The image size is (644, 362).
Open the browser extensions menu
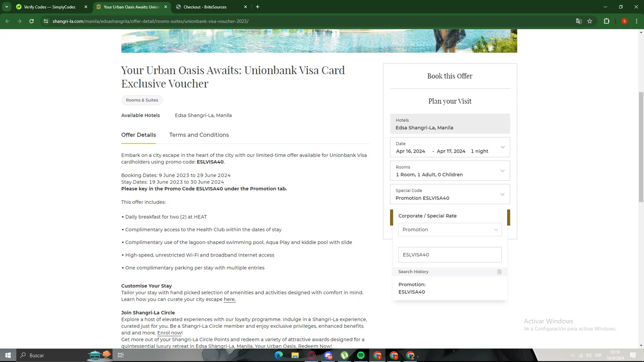(607, 21)
